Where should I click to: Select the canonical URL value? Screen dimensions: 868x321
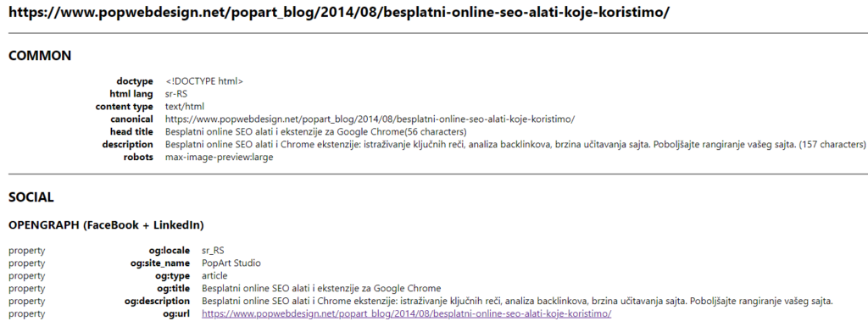(x=370, y=119)
